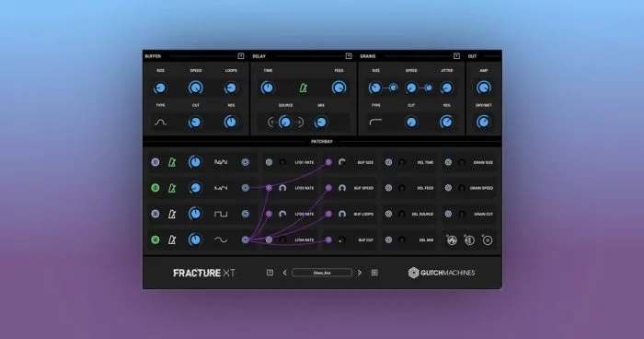Click the LFO 3 output jack
644x339 pixels.
point(246,214)
